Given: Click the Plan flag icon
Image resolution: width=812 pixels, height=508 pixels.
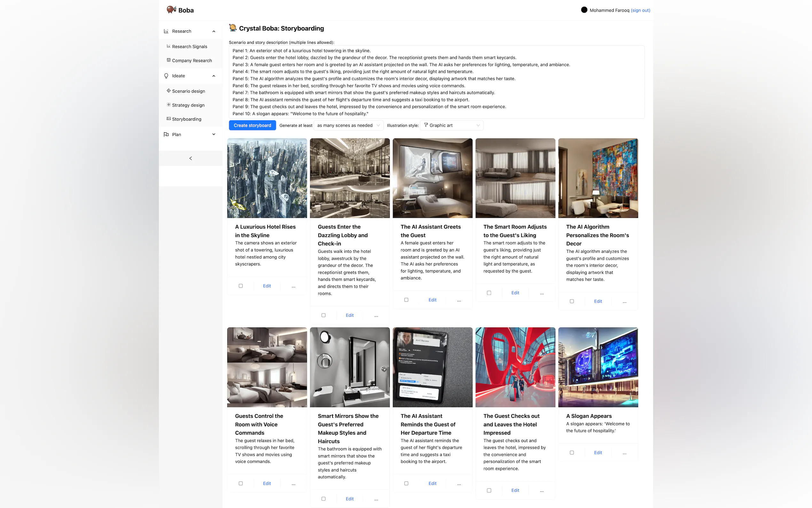Looking at the screenshot, I should (166, 134).
